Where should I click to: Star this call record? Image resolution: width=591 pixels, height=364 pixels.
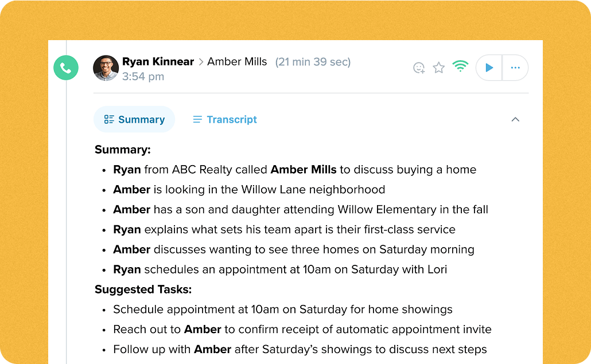pyautogui.click(x=439, y=68)
